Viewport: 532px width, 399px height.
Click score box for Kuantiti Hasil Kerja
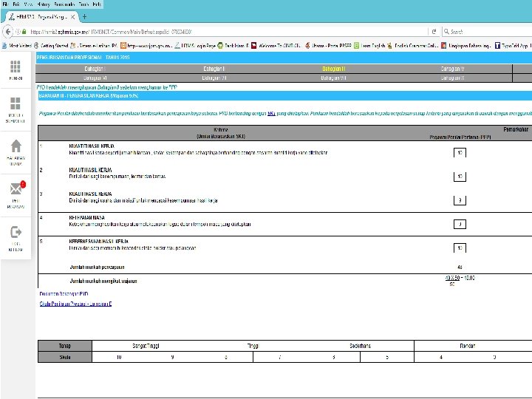(x=460, y=153)
